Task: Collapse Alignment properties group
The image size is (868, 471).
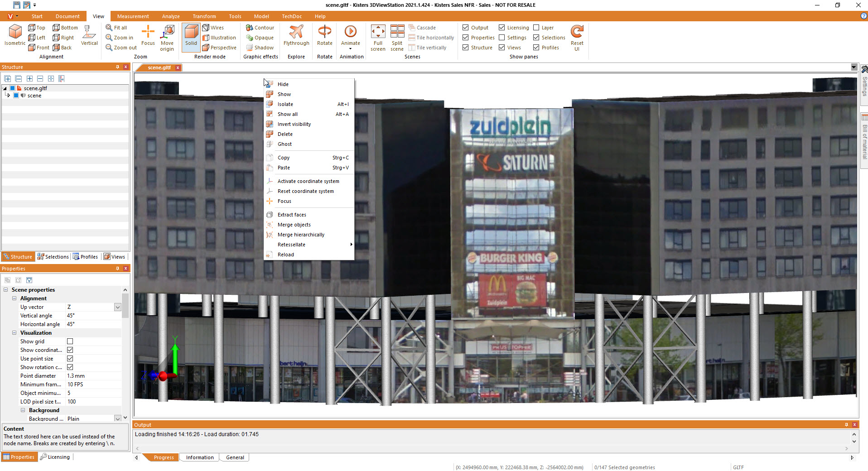Action: (14, 298)
